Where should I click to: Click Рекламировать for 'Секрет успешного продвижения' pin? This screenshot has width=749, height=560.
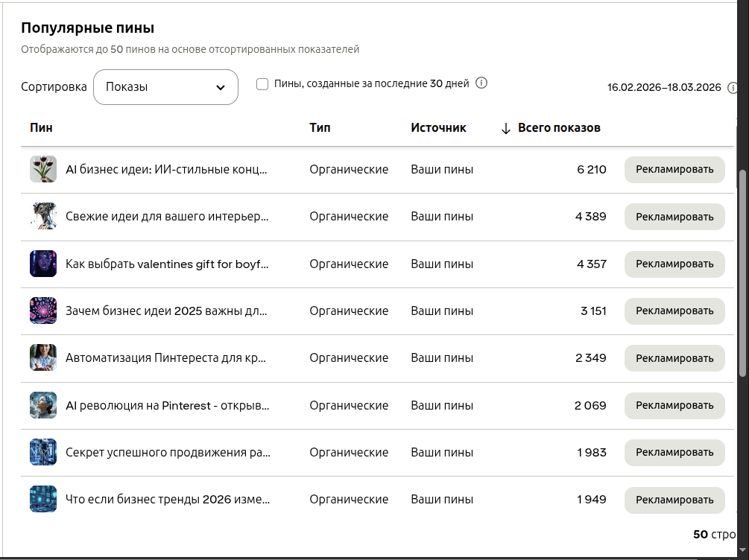[x=674, y=453]
